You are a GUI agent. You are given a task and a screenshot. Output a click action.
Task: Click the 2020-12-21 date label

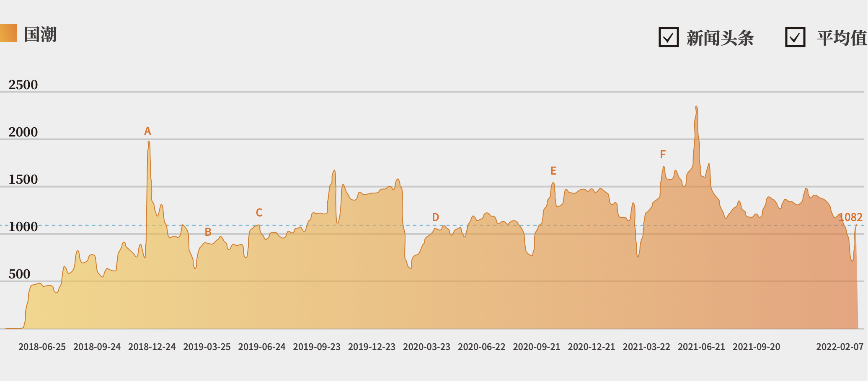[592, 347]
